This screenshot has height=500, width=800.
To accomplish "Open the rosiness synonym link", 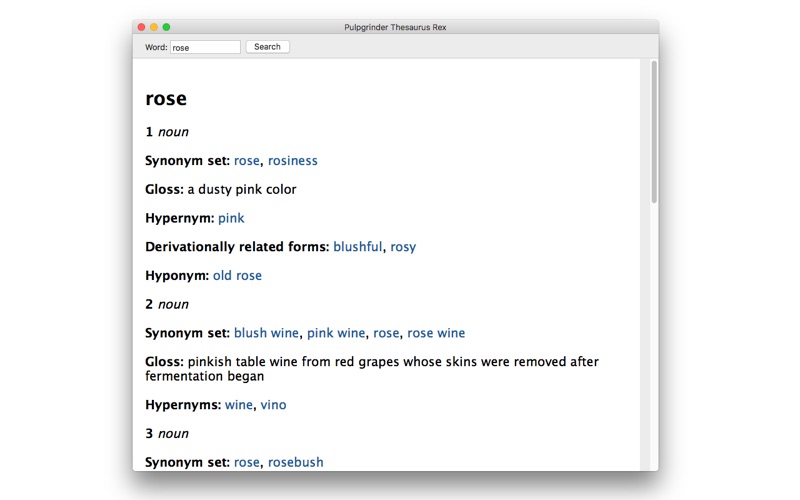I will [x=292, y=161].
